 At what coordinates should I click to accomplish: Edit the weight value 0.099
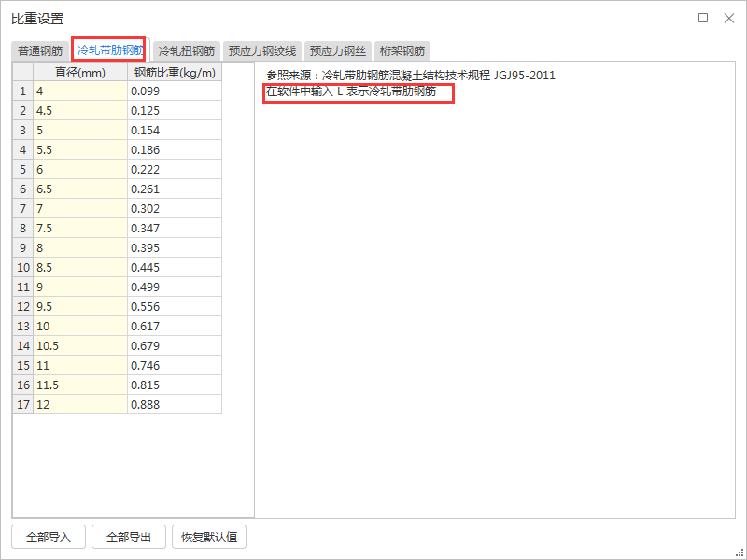[x=175, y=91]
